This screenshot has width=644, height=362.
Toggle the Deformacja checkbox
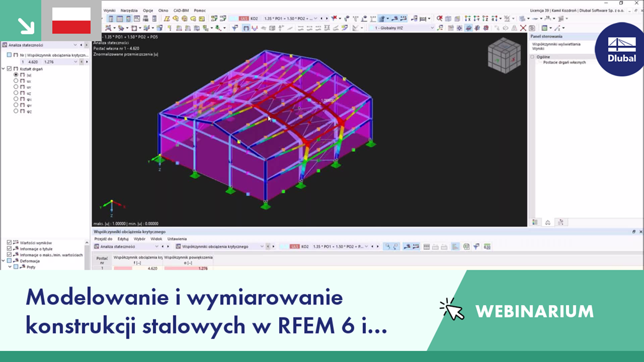[9, 261]
